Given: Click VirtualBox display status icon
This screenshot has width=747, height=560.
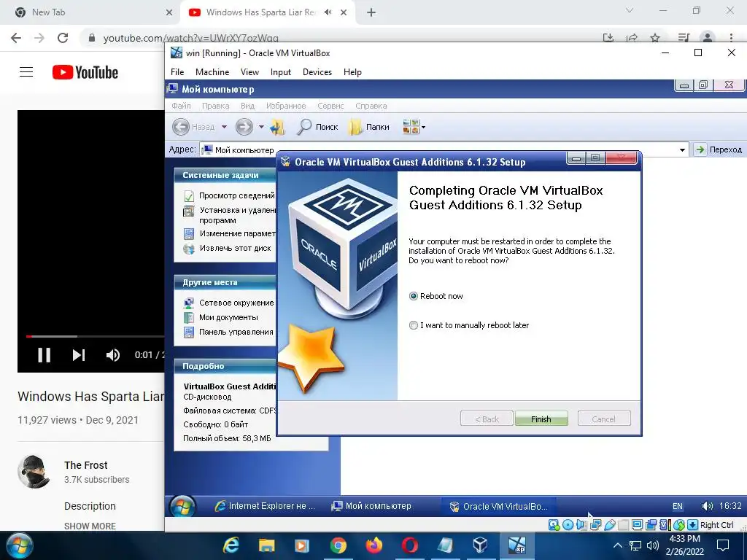Looking at the screenshot, I should click(637, 525).
